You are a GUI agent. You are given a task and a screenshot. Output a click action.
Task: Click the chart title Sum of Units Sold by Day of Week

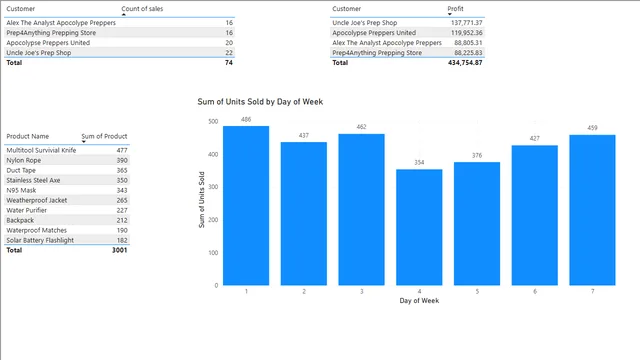pyautogui.click(x=260, y=102)
